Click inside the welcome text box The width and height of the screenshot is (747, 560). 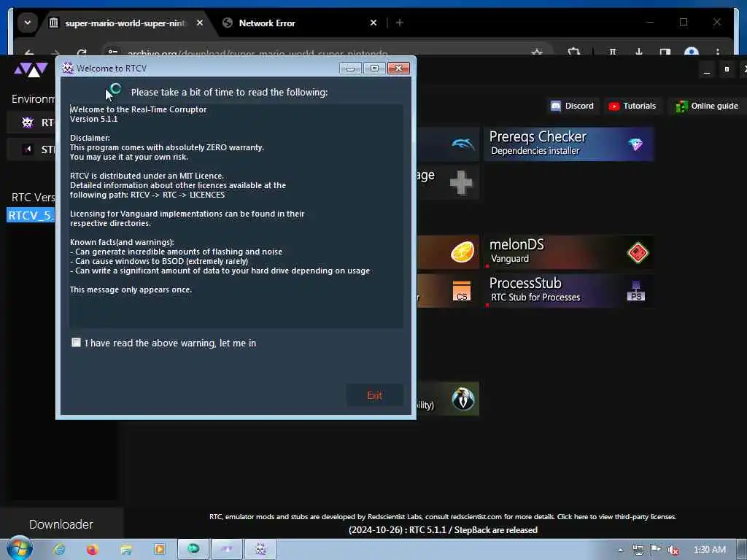[x=236, y=216]
